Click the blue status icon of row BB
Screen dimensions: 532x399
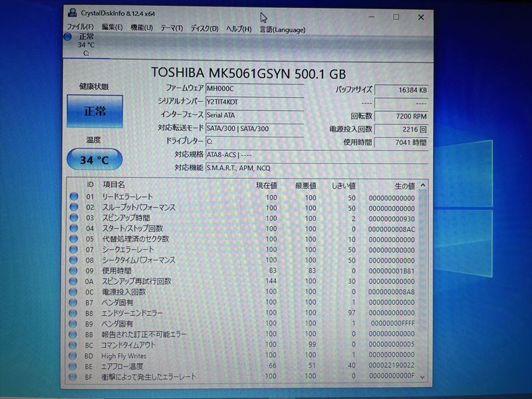click(72, 334)
